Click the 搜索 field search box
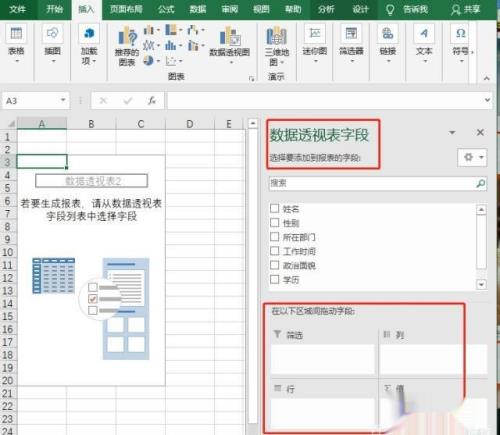Viewport: 500px width, 435px height. pyautogui.click(x=378, y=183)
